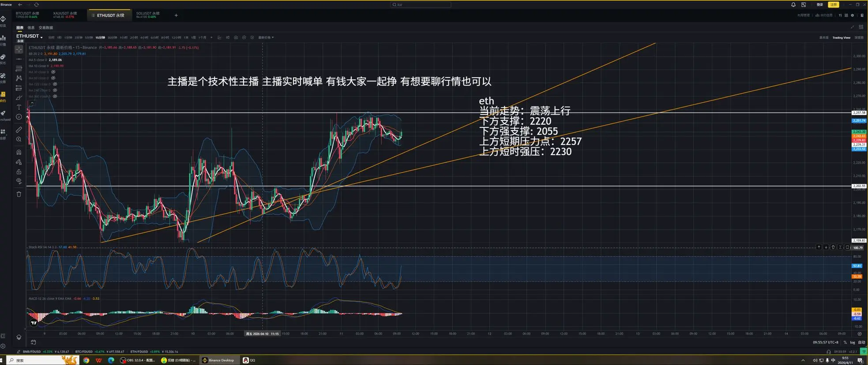Screen dimensions: 868x365
Task: Show hidden system tray icons chevron
Action: (803, 360)
